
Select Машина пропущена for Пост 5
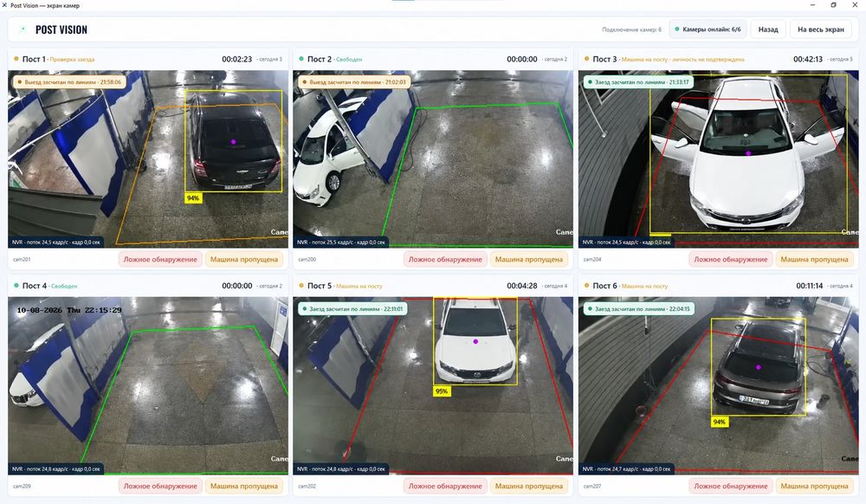[x=529, y=487]
